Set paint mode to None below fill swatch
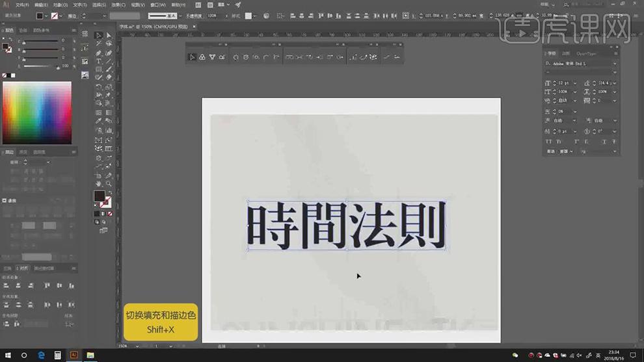 click(x=110, y=214)
